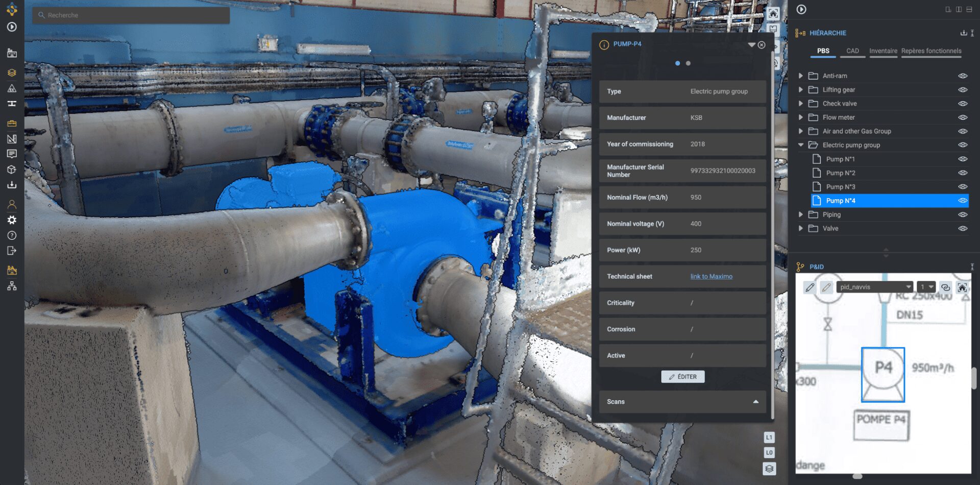Click the settings gear in left sidebar
Viewport: 980px width, 485px height.
[x=12, y=220]
